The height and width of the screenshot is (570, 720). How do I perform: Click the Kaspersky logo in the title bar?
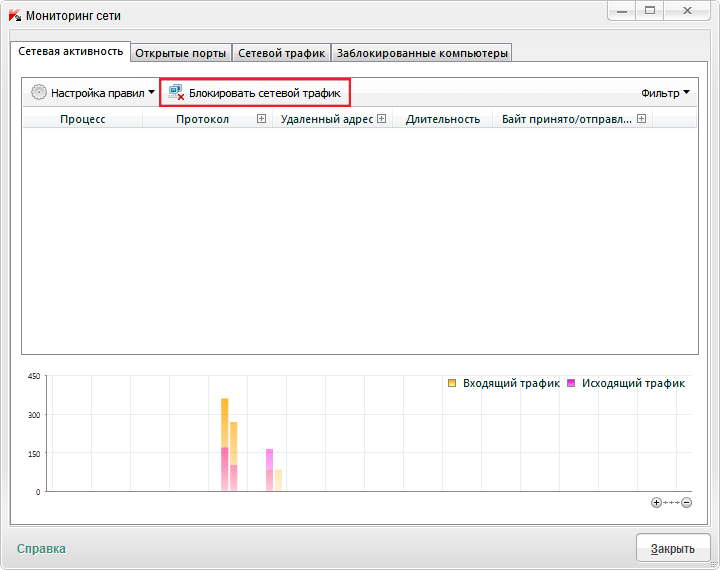pos(15,16)
